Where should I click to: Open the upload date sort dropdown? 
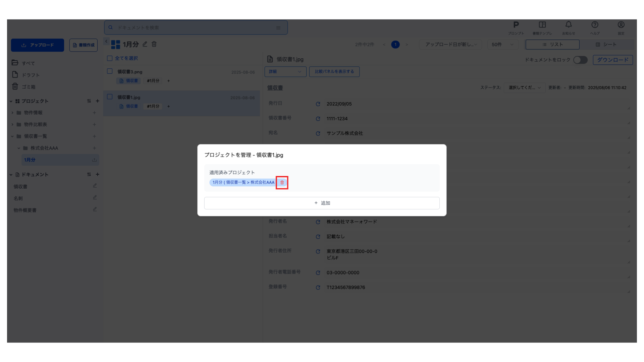450,45
